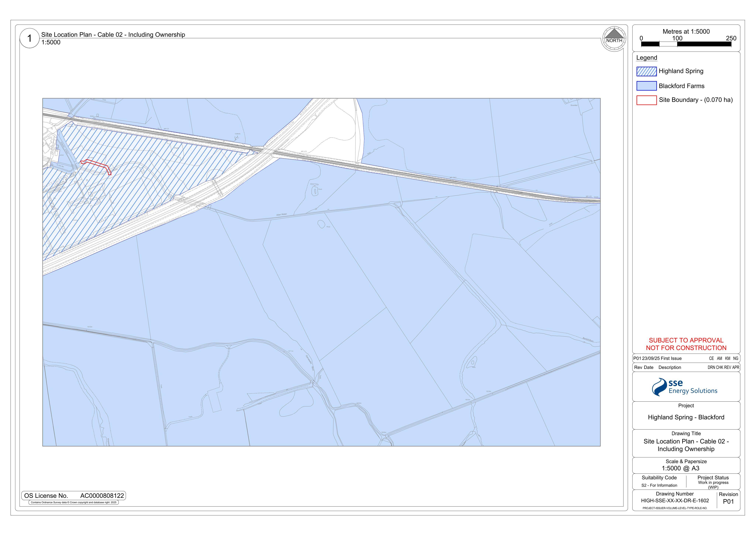Select project name 'Highland Spring - Blackford'
Screen dimensions: 756x535
[686, 417]
